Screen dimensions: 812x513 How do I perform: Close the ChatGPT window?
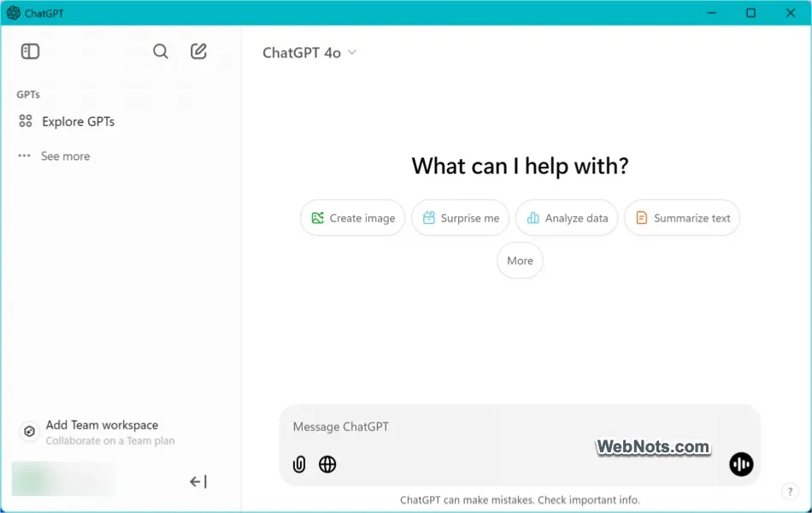[x=791, y=13]
